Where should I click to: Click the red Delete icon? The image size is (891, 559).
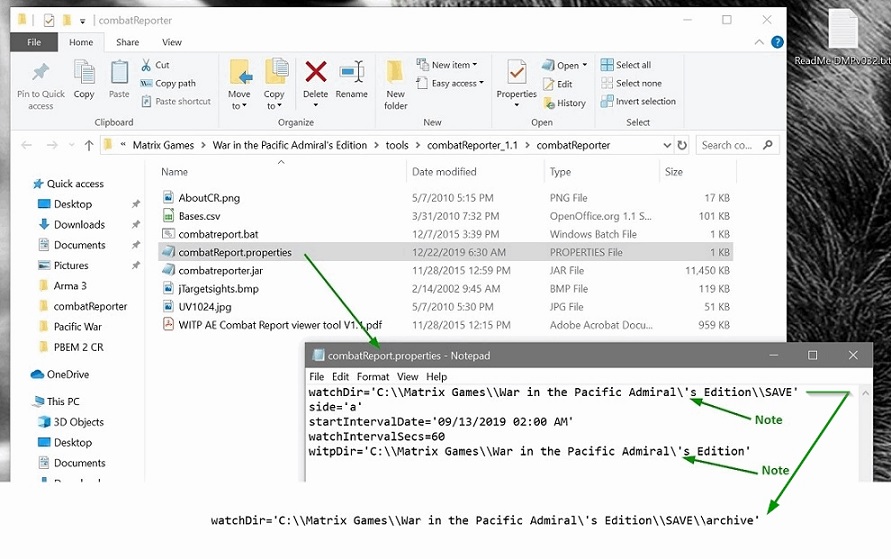point(315,72)
